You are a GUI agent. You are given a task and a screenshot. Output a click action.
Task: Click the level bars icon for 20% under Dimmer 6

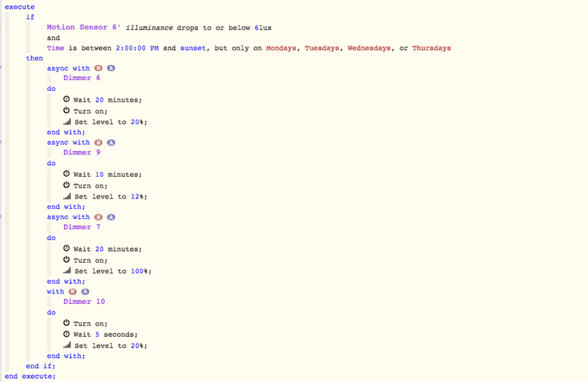click(67, 121)
